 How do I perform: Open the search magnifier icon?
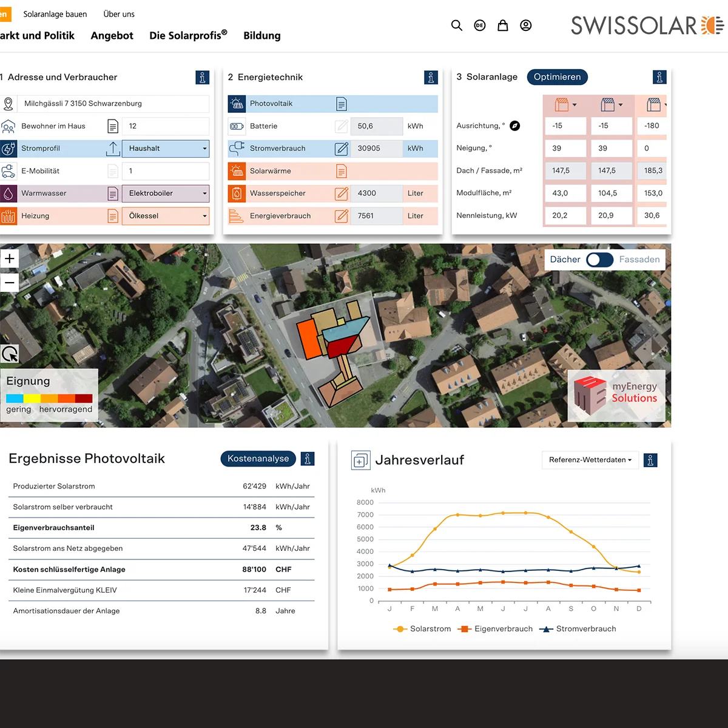[457, 25]
